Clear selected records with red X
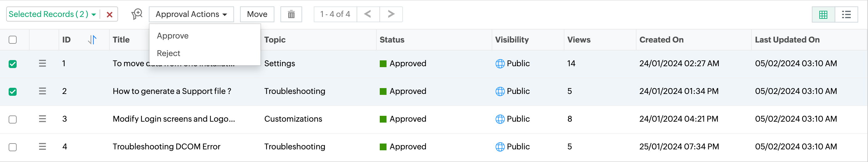Image resolution: width=868 pixels, height=162 pixels. coord(109,14)
